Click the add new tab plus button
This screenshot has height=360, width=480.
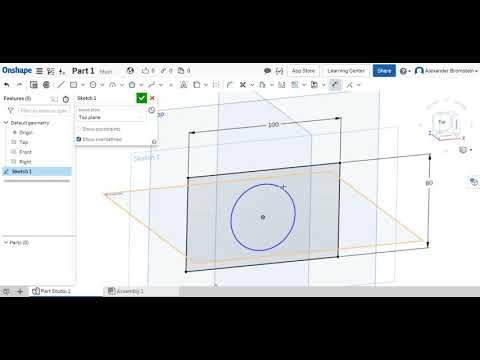[20, 291]
